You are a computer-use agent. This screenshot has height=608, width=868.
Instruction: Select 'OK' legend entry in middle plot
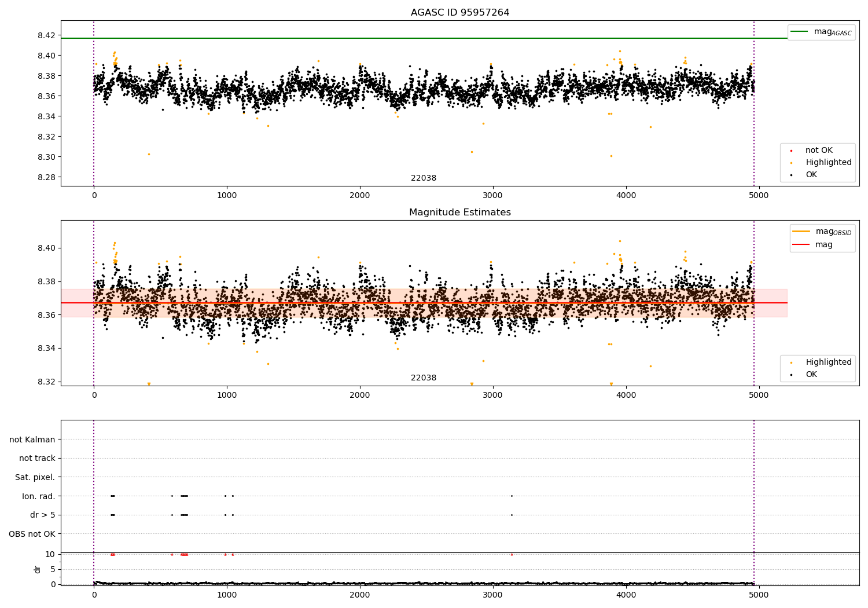pyautogui.click(x=805, y=375)
